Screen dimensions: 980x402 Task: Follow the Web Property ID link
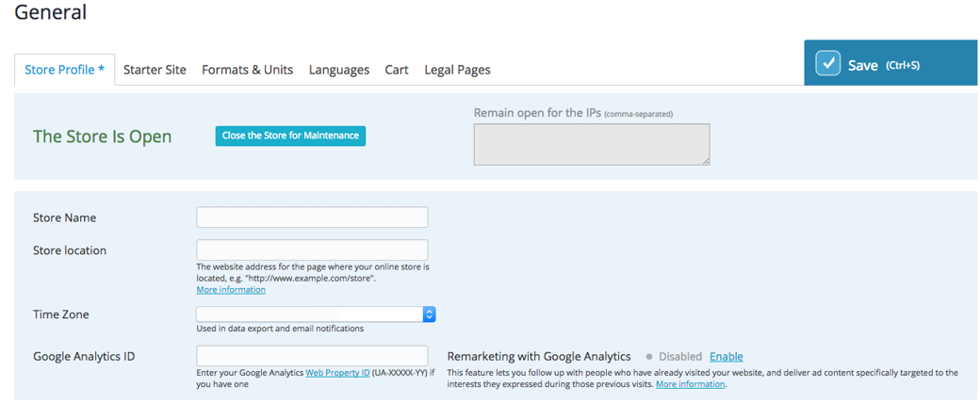[x=337, y=373]
